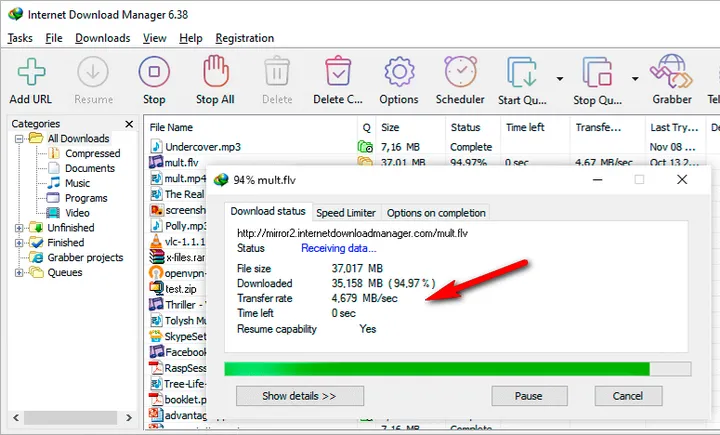Screen dimensions: 720x435
Task: Open Start Queue dropdown arrow
Action: (x=558, y=78)
